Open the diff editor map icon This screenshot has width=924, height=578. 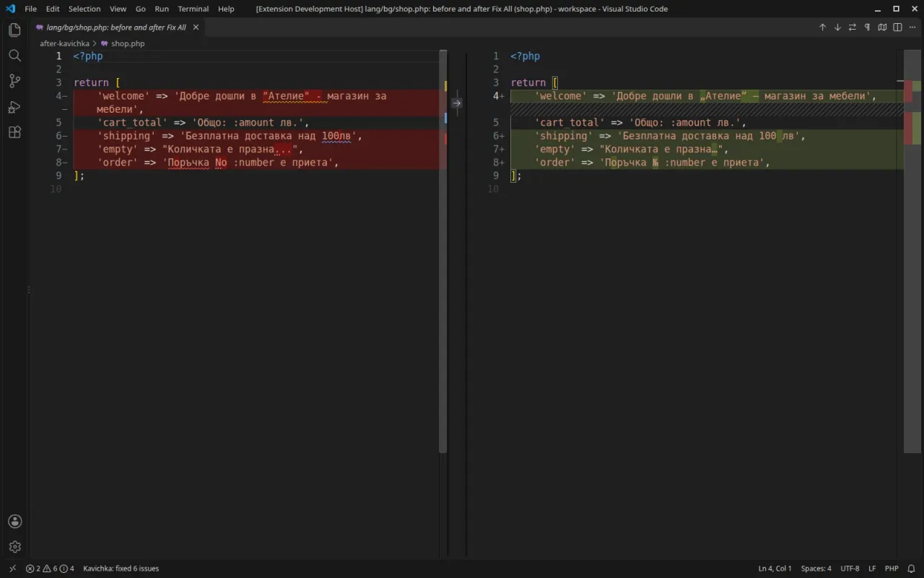click(882, 27)
